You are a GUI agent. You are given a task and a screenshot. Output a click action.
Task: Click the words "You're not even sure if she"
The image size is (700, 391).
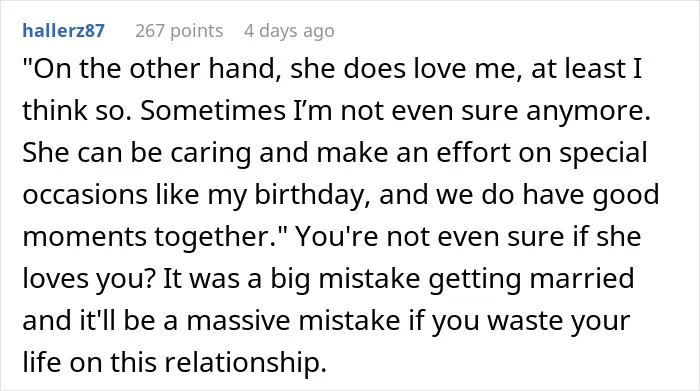click(468, 237)
